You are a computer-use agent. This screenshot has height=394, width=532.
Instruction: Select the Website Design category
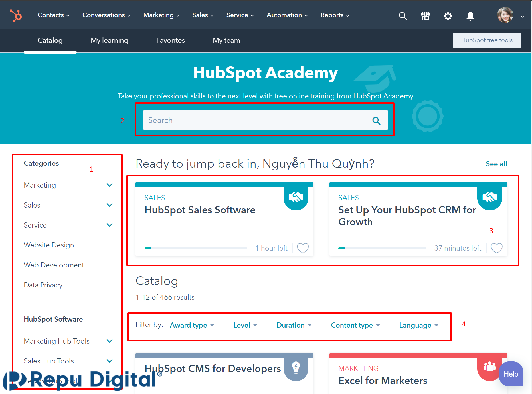coord(49,245)
